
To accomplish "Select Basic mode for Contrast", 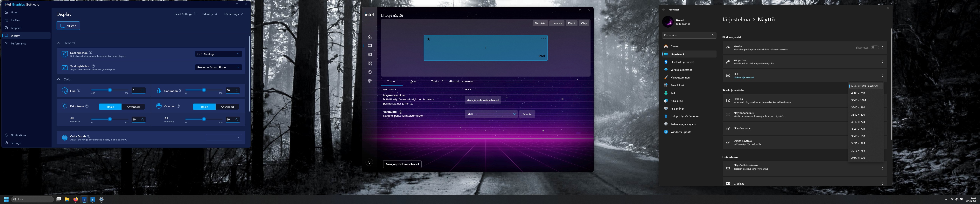I will 204,107.
